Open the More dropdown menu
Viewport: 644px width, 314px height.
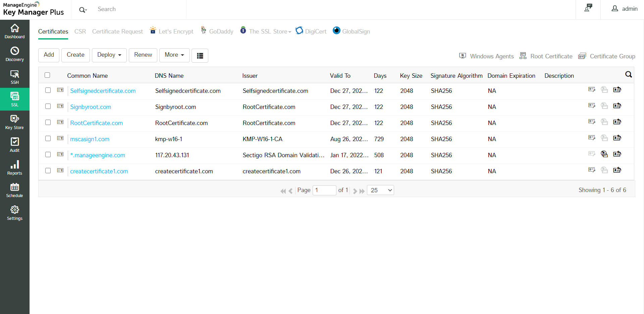tap(174, 55)
